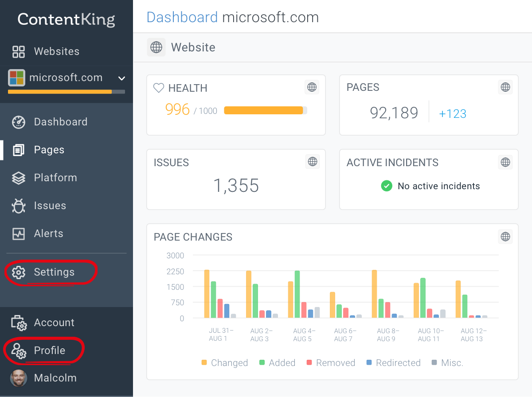Click the globe icon in Page Changes card
Screen dimensions: 532x397
coord(505,237)
